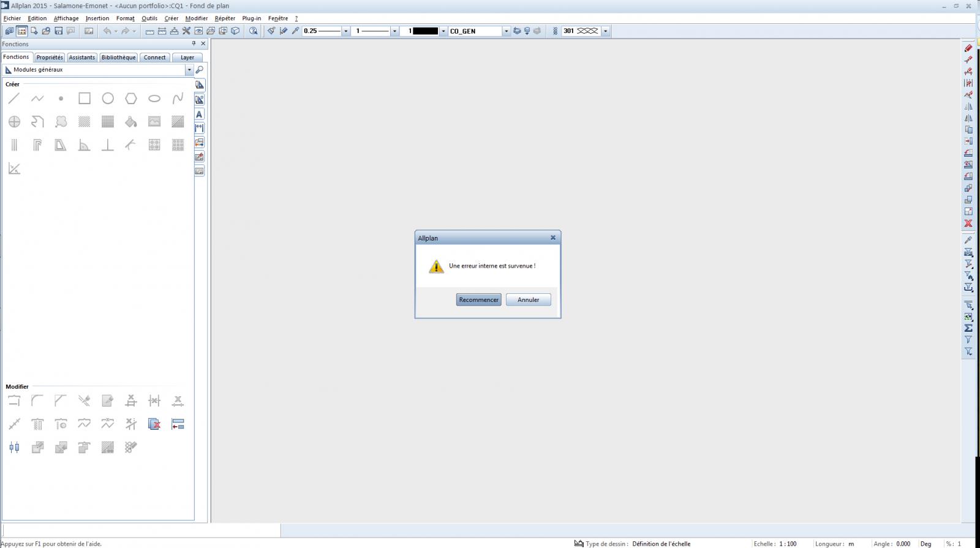Click the red X delete icon on right toolbar

968,223
